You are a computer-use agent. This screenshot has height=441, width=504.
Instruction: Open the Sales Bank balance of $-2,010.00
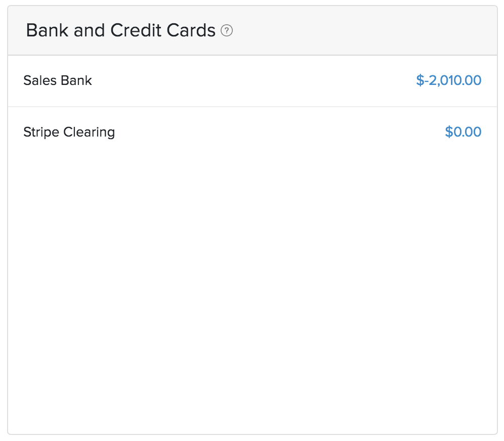point(448,80)
